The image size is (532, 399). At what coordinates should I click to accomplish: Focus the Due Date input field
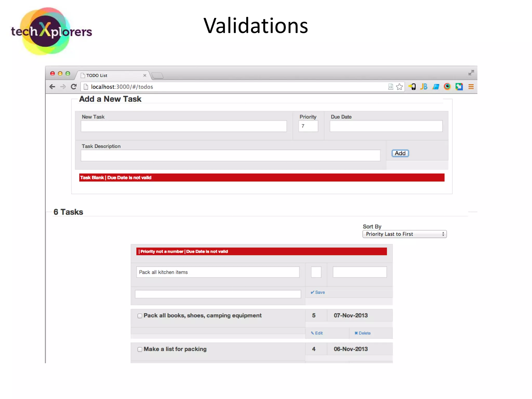(386, 126)
